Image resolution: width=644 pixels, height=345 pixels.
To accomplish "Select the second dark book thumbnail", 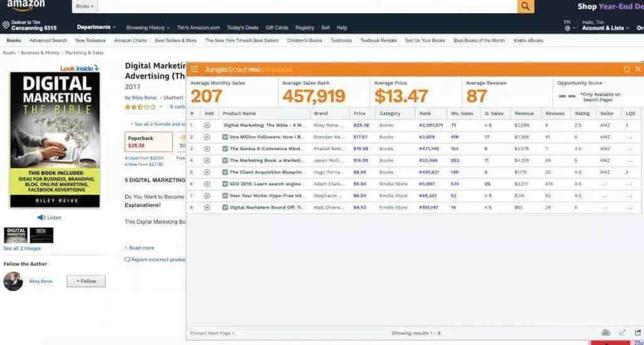I will click(42, 235).
